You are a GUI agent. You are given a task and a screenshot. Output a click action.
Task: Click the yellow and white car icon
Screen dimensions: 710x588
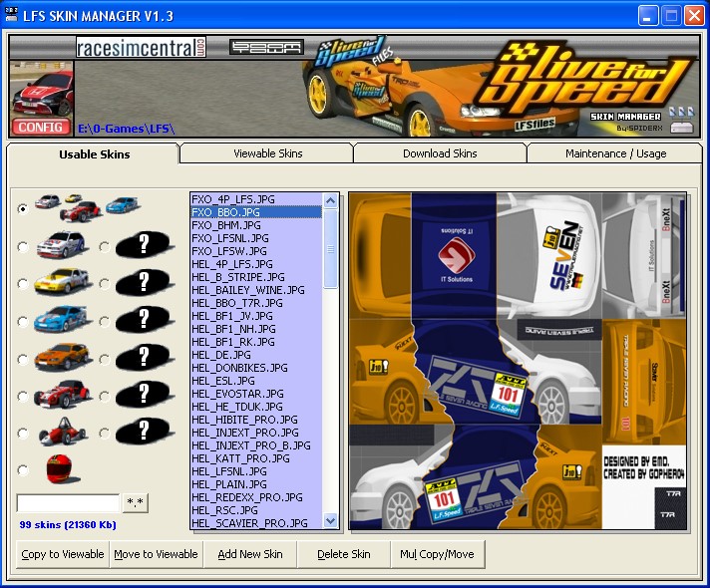coord(62,281)
